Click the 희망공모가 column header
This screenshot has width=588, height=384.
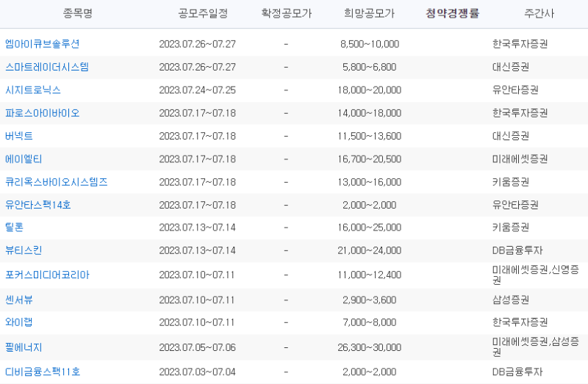[370, 13]
